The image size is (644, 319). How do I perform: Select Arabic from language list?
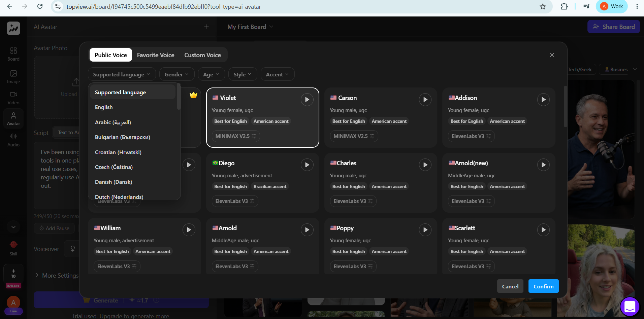coord(133,122)
